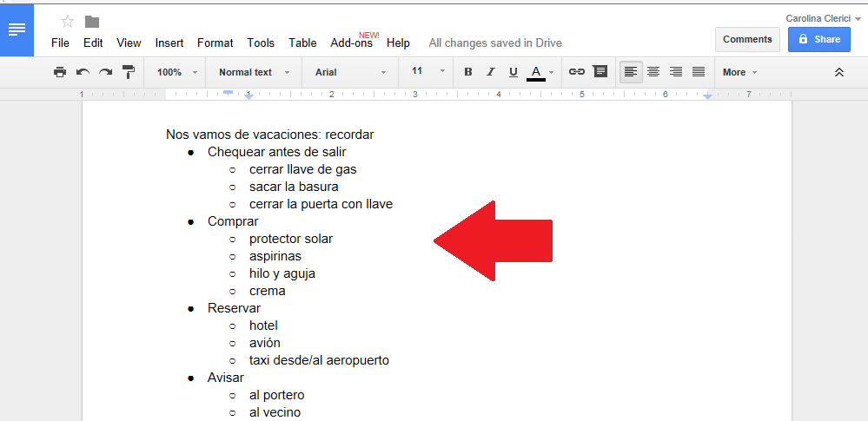
Task: Open the Add-ons menu
Action: coord(352,43)
